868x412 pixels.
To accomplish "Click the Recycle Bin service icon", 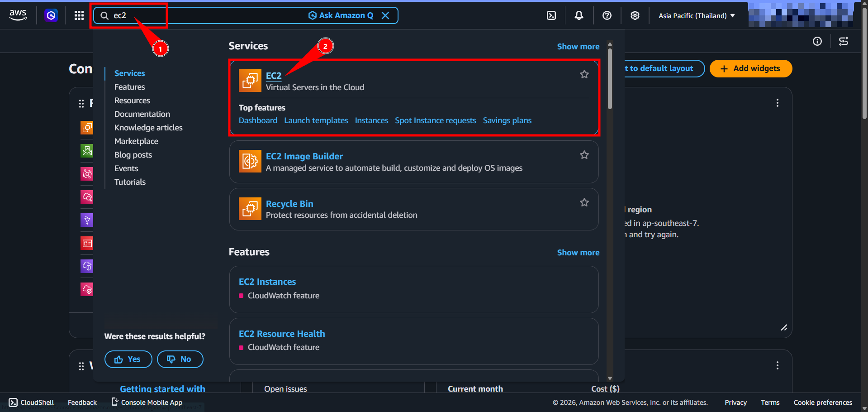I will click(x=250, y=209).
